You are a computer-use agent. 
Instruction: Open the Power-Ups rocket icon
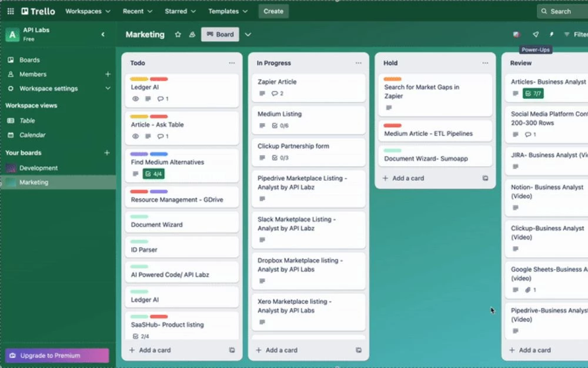point(536,35)
